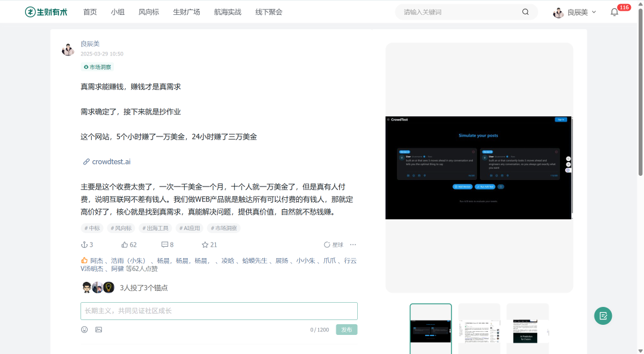Click the page vertical scrollbar
Screen dimensions: 644x354
pos(640,92)
